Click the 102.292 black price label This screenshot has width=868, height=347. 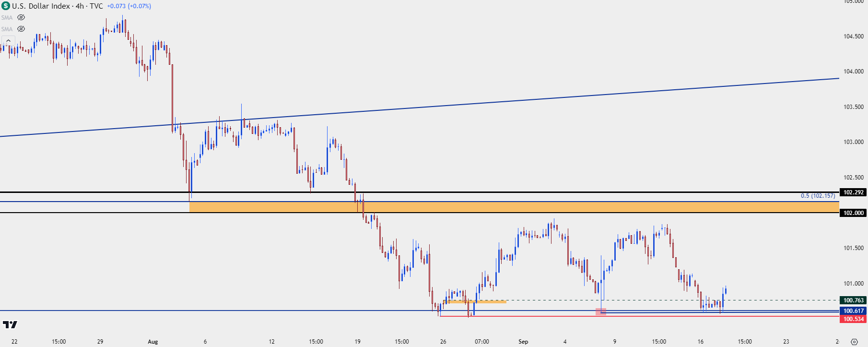[x=854, y=192]
